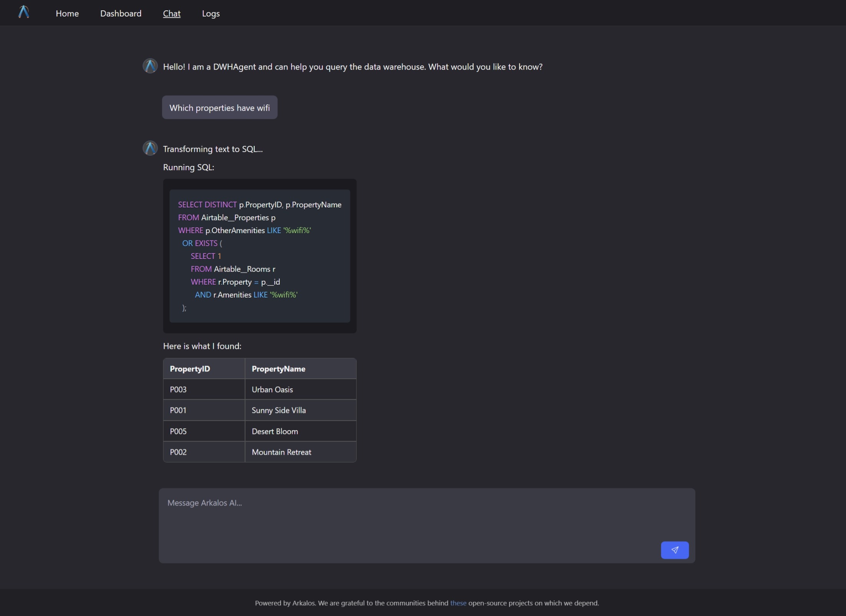
Task: Click the PropertyID column header
Action: [190, 369]
